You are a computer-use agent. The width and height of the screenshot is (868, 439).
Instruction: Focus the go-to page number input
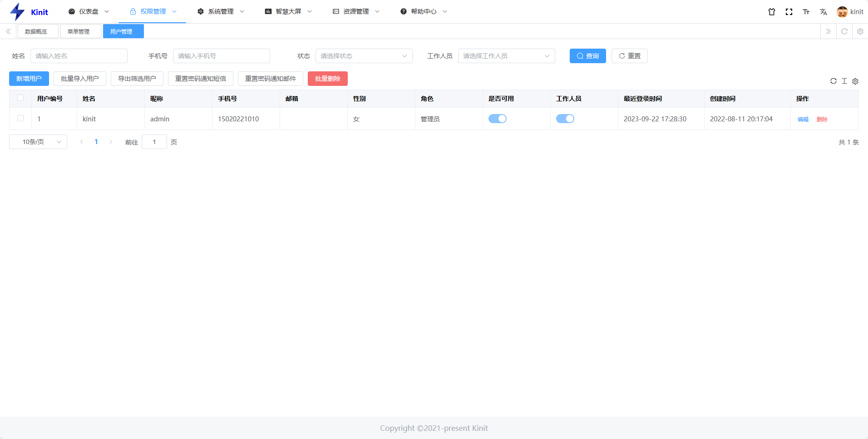tap(154, 142)
